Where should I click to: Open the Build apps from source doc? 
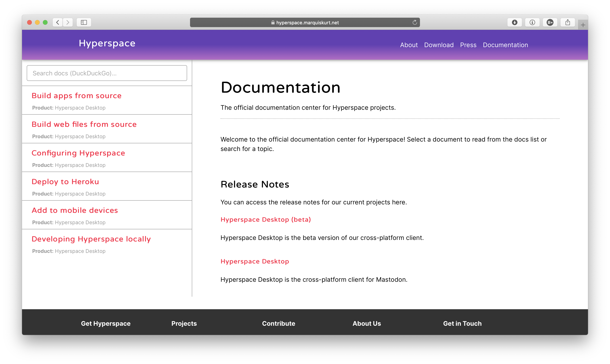(77, 96)
